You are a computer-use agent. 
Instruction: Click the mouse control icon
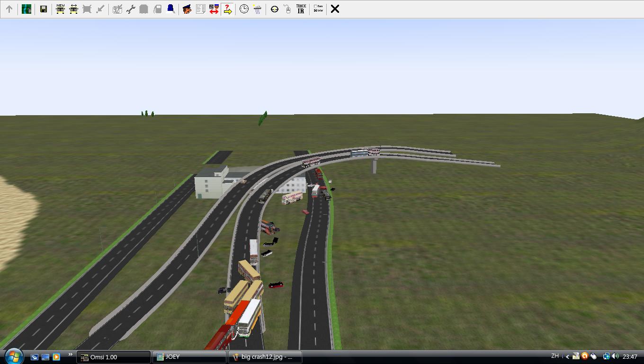(x=287, y=9)
